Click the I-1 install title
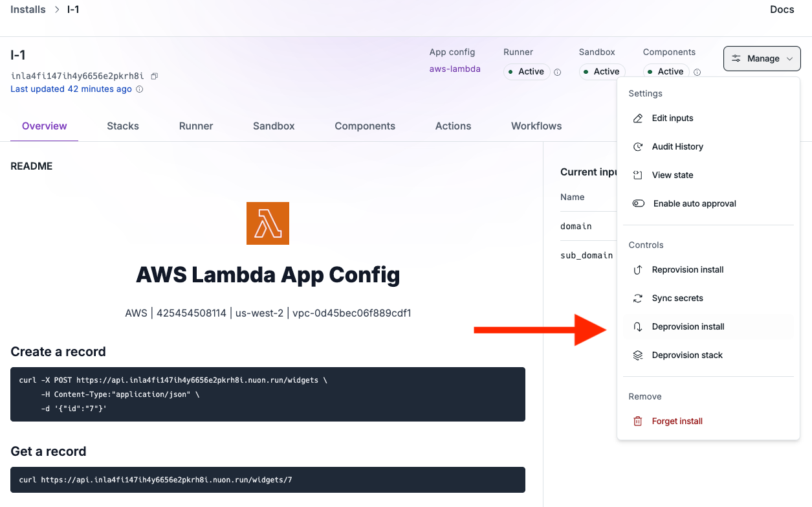Image resolution: width=812 pixels, height=507 pixels. pos(18,56)
